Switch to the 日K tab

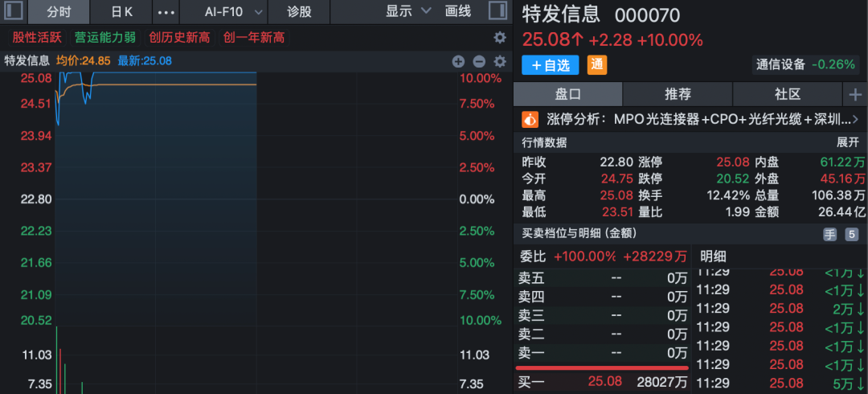122,11
